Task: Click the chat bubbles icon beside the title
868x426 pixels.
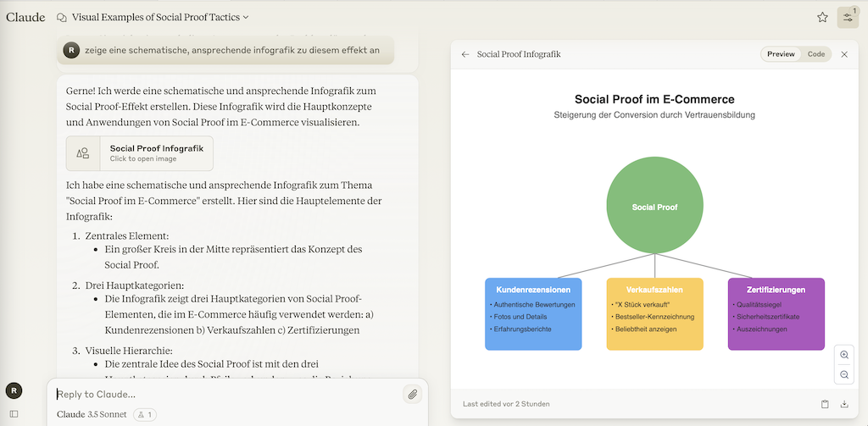Action: click(x=62, y=17)
